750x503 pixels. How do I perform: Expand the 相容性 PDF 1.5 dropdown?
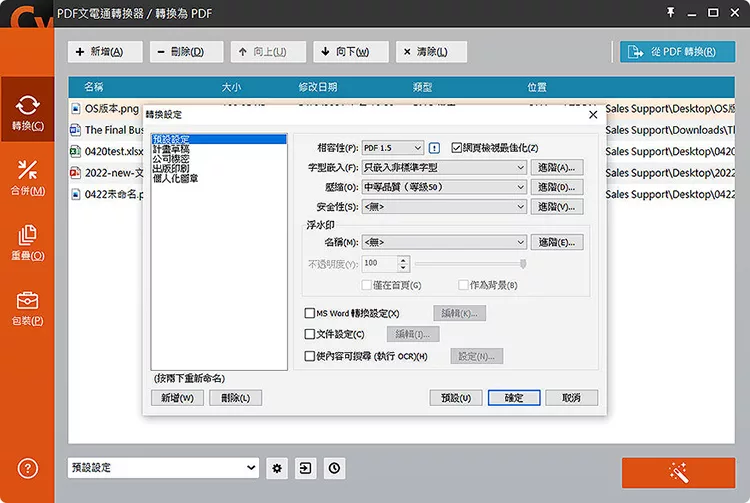(x=392, y=148)
